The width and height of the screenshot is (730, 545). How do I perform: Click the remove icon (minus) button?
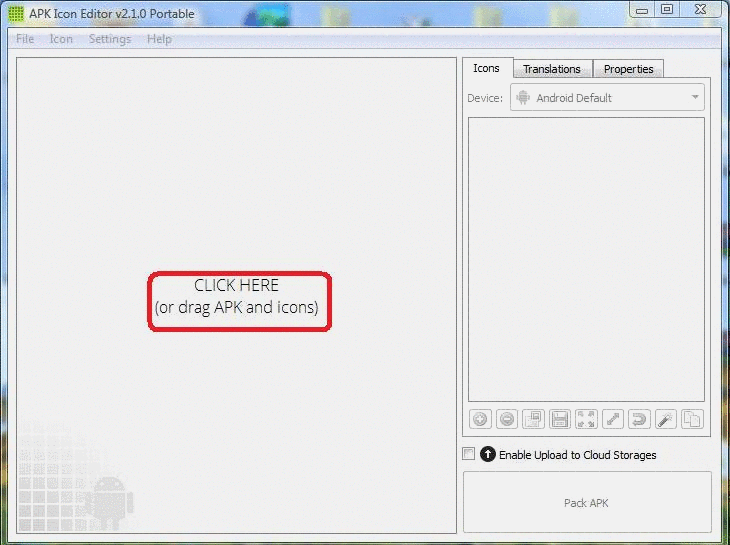pyautogui.click(x=507, y=419)
